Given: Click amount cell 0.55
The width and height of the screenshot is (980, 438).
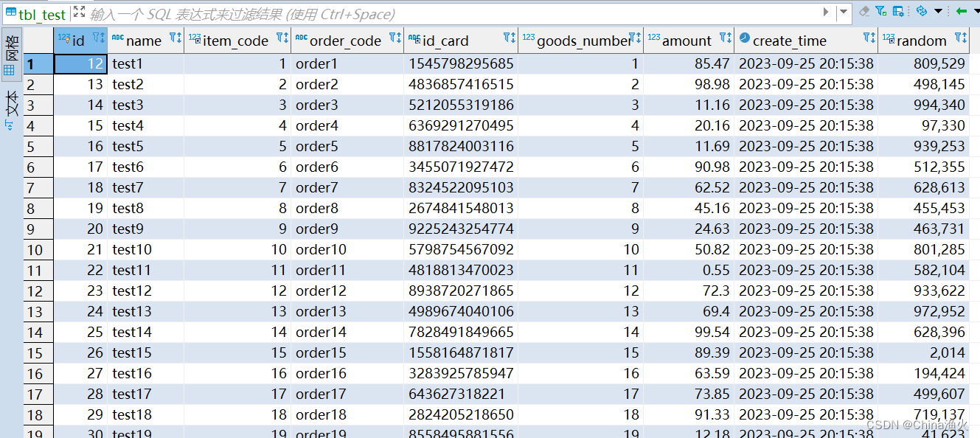Looking at the screenshot, I should [689, 270].
